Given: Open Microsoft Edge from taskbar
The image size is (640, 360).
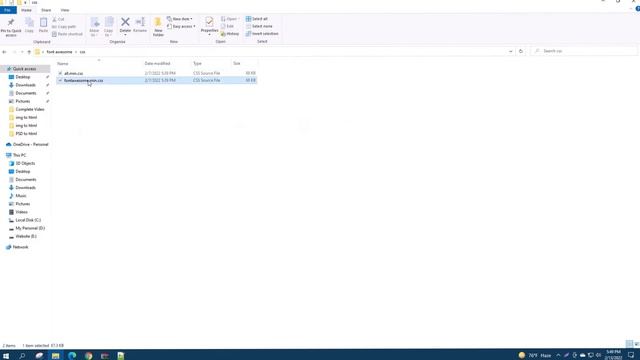Looking at the screenshot, I should [72, 356].
